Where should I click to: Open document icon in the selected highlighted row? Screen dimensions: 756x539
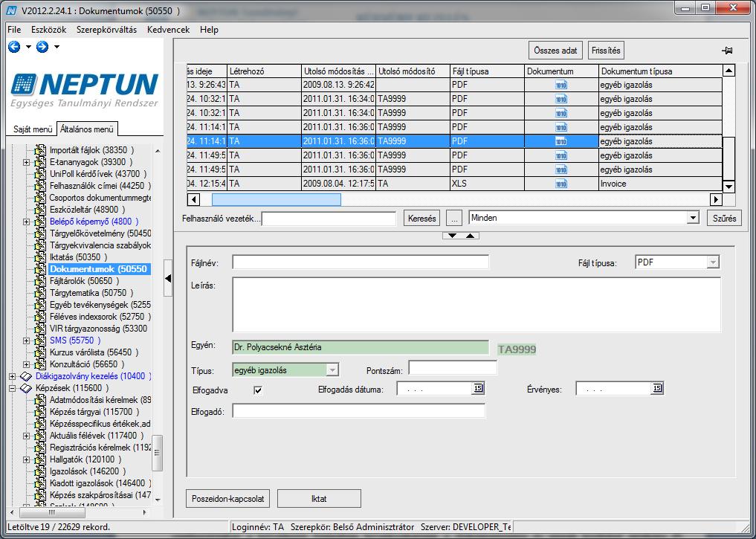tap(560, 141)
